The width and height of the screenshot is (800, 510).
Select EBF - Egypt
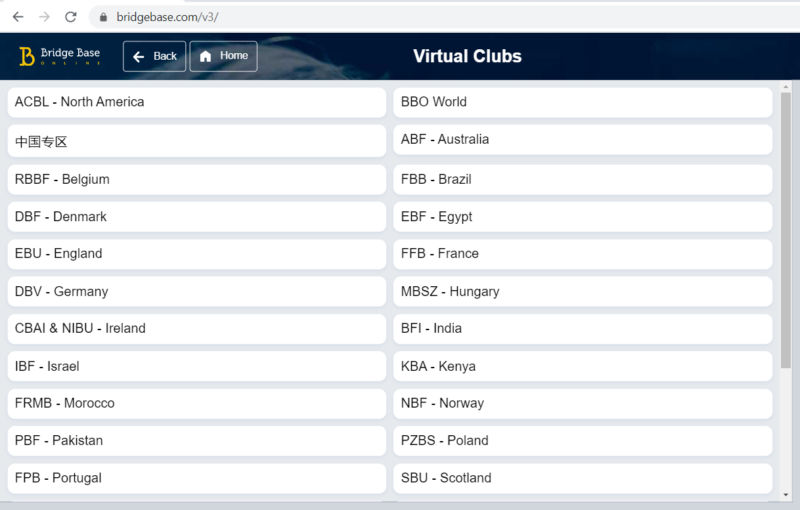point(583,217)
